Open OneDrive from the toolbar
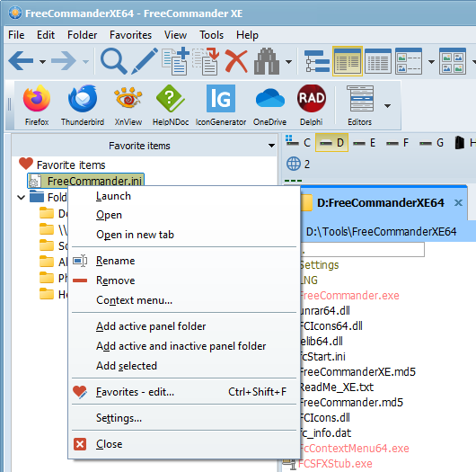The image size is (476, 472). point(269,105)
